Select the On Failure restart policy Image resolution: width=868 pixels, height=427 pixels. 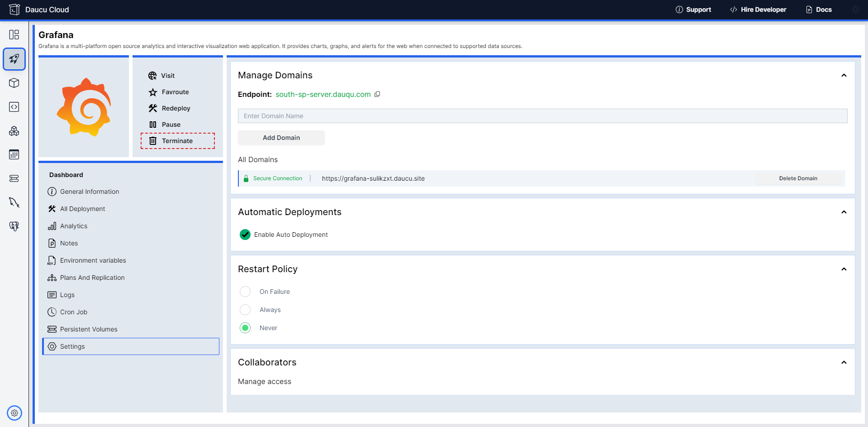245,292
